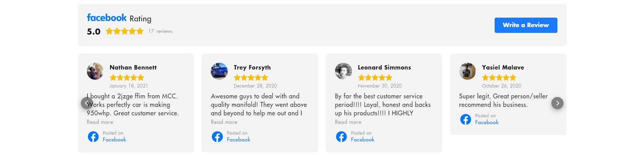Click Facebook icon under Nathan Bennett's review
Image resolution: width=644 pixels, height=155 pixels.
point(93,137)
